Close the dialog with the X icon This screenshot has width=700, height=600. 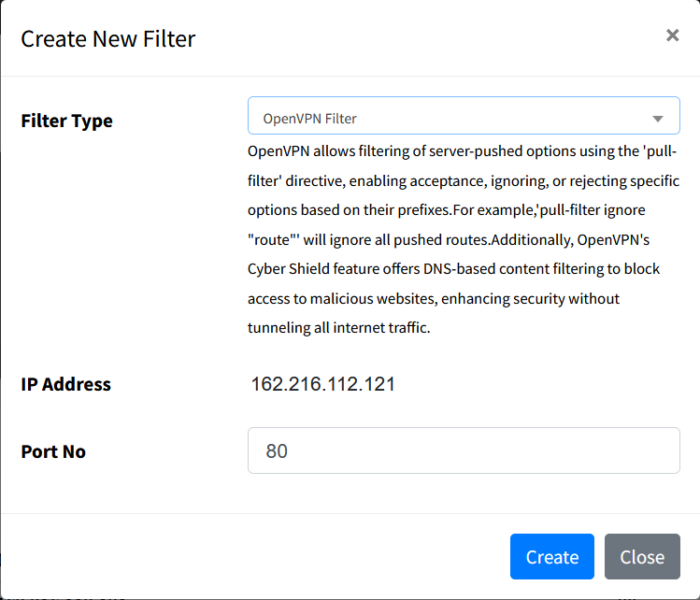[x=672, y=36]
